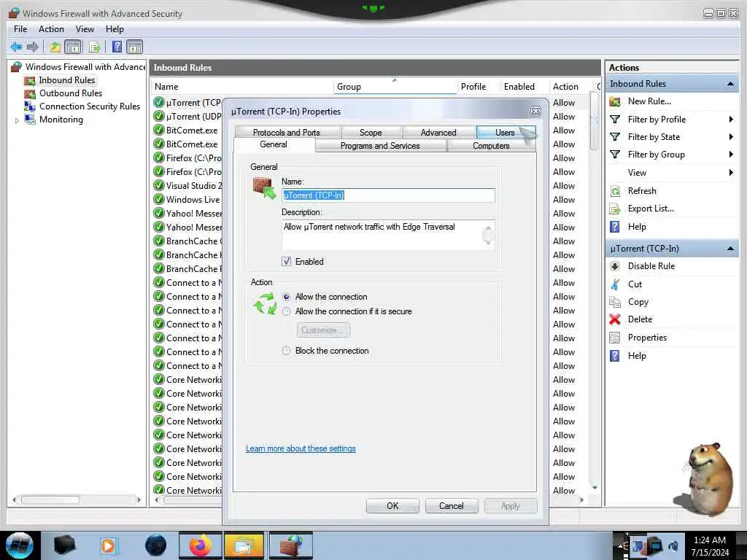747x560 pixels.
Task: Click the Up one level folder icon
Action: 55,47
